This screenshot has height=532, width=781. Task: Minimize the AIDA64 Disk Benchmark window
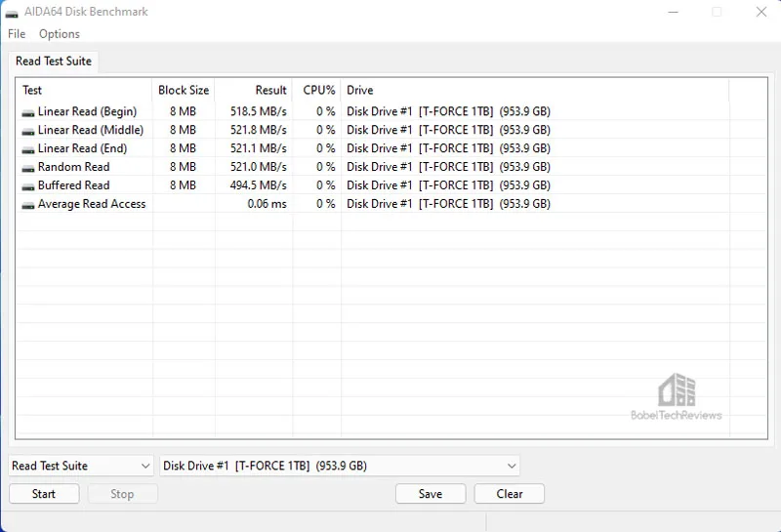[x=673, y=12]
